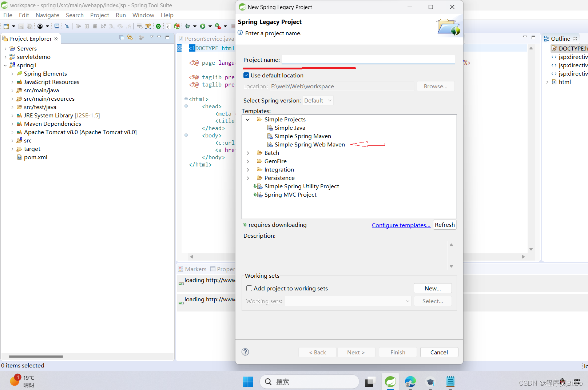Open the File menu
The height and width of the screenshot is (390, 588).
(x=8, y=15)
